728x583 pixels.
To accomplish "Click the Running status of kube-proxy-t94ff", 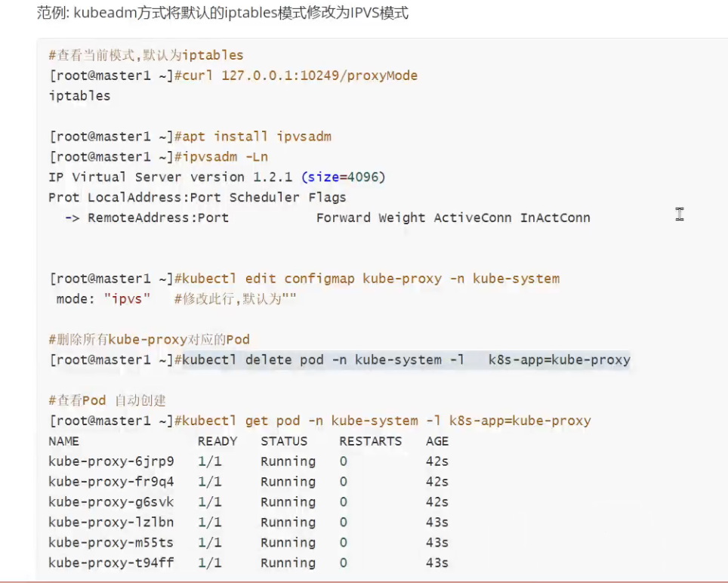I will point(288,563).
